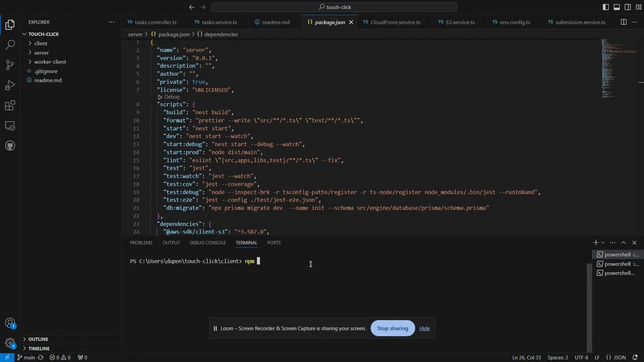Image resolution: width=644 pixels, height=362 pixels.
Task: Open editor more actions ellipsis
Action: (635, 22)
